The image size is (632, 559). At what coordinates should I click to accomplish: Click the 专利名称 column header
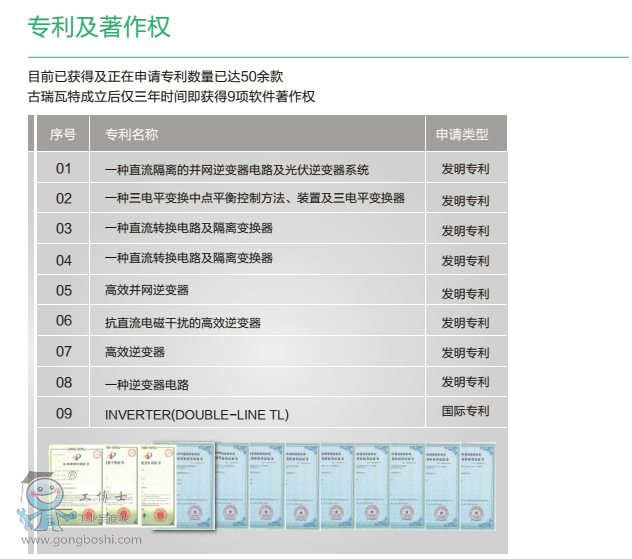(x=132, y=134)
